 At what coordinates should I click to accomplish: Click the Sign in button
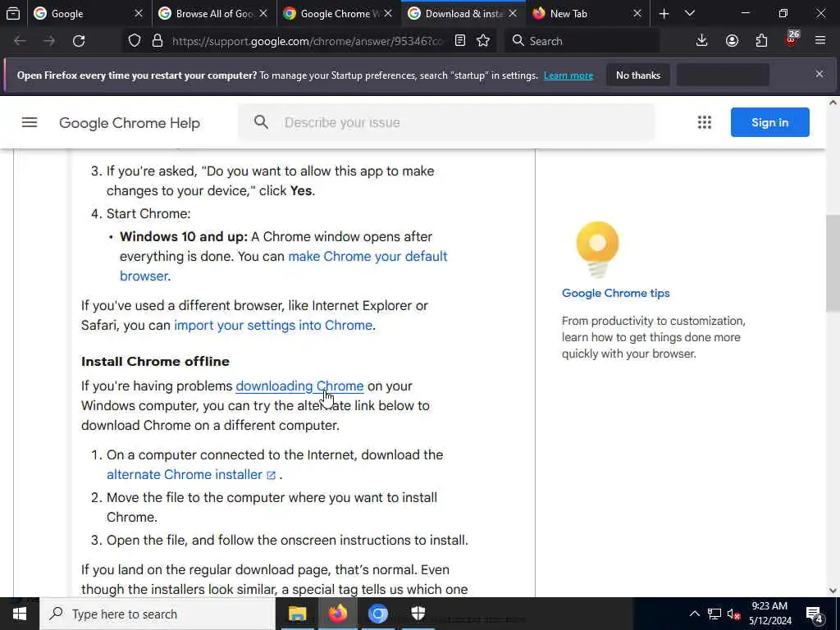pyautogui.click(x=769, y=122)
